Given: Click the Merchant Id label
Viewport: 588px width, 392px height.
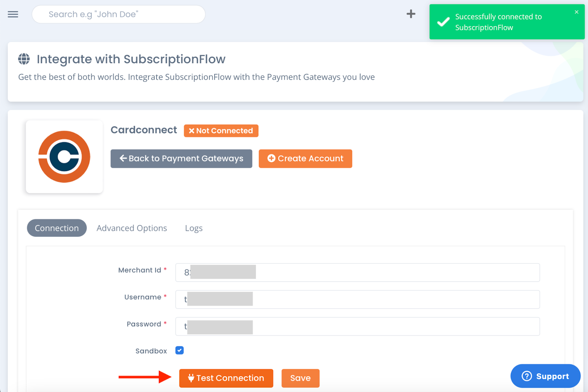Looking at the screenshot, I should (x=140, y=270).
